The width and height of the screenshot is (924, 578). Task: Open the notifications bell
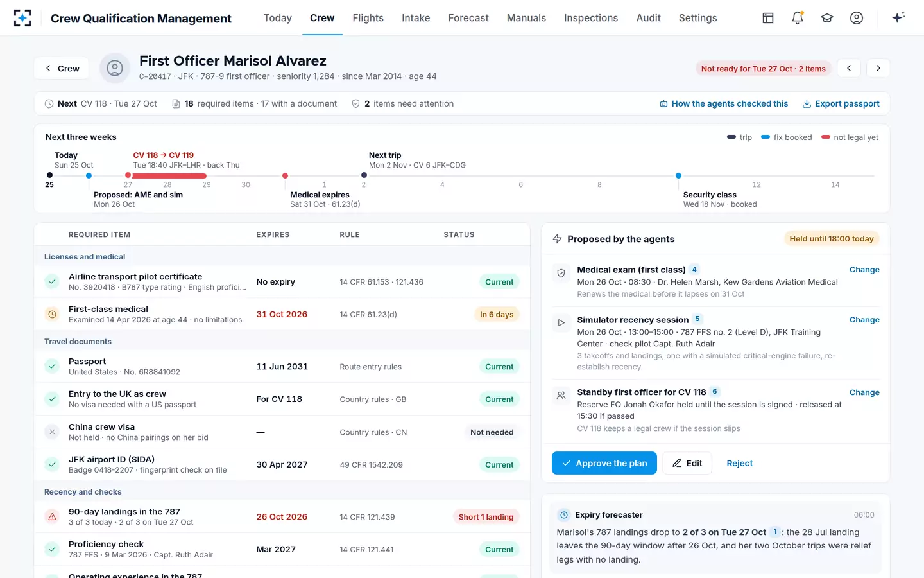[798, 18]
